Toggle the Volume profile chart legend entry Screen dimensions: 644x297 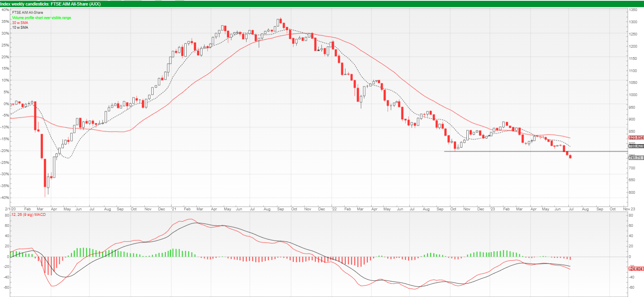click(x=41, y=18)
